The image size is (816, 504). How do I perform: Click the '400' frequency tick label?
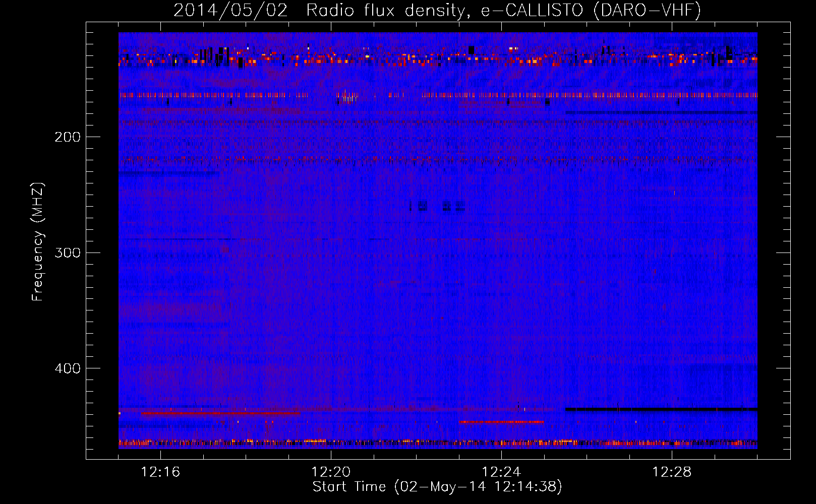pyautogui.click(x=68, y=368)
